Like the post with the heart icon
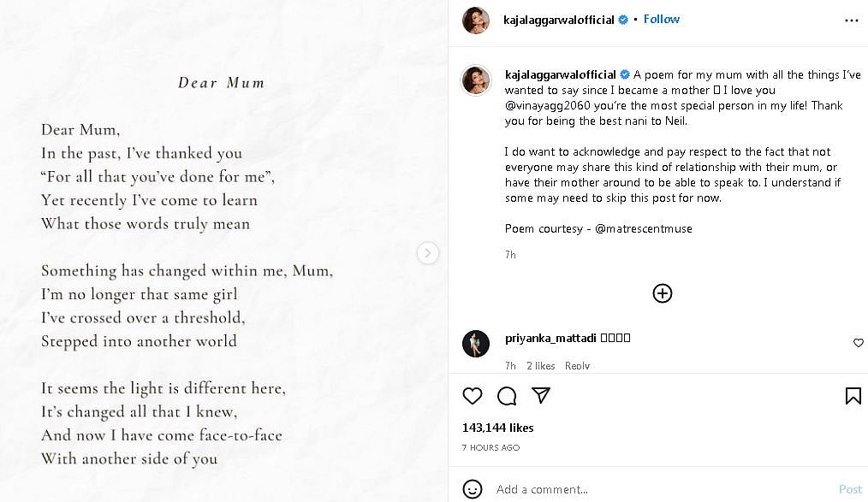 [473, 395]
